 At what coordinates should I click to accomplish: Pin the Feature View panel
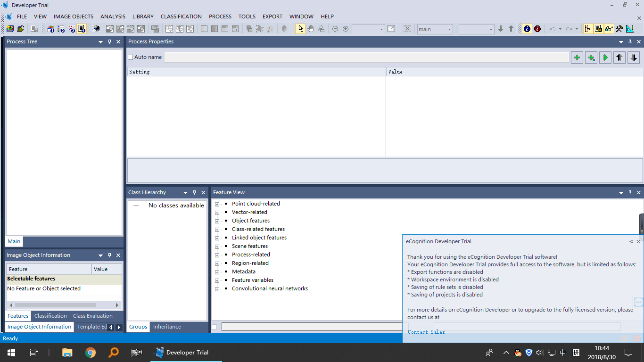[x=630, y=192]
